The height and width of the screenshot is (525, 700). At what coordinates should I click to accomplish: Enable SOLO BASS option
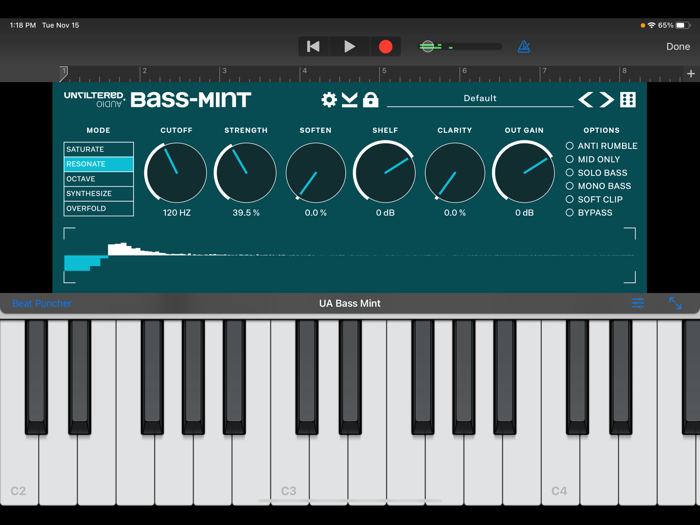596,173
